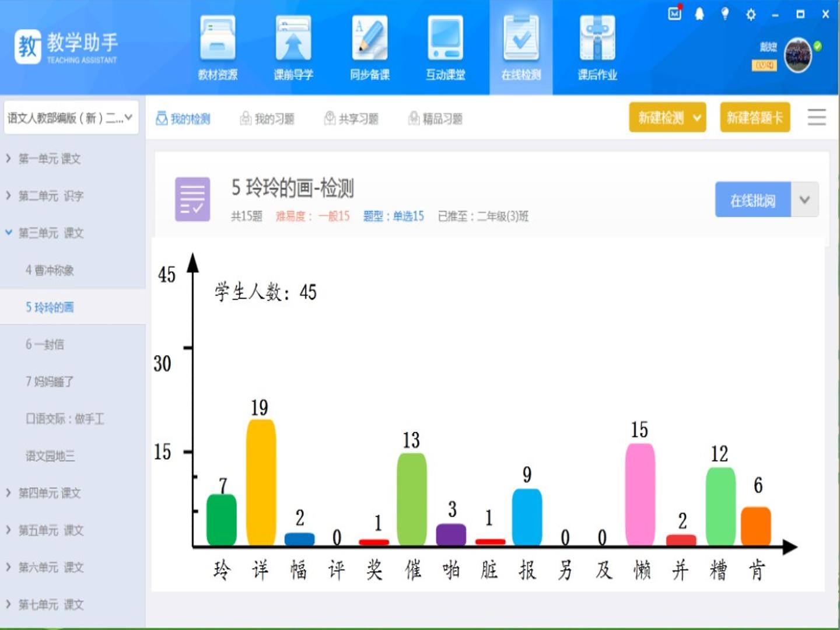The height and width of the screenshot is (630, 840).
Task: Open the settings gear icon
Action: (751, 14)
